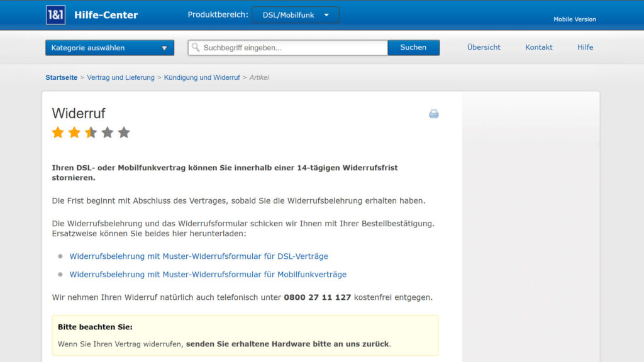Select the fourth rating star

[108, 133]
